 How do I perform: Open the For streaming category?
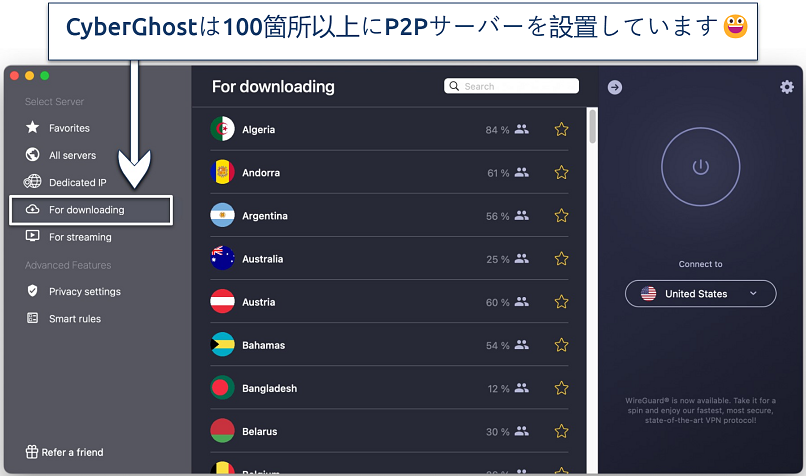point(80,237)
